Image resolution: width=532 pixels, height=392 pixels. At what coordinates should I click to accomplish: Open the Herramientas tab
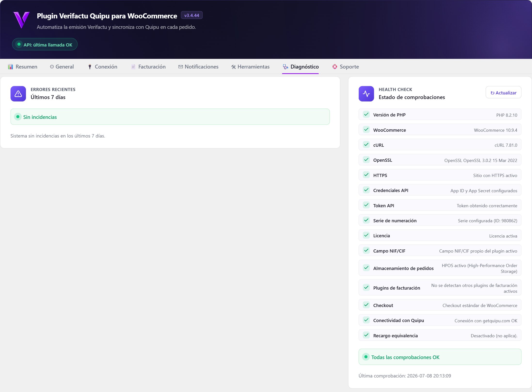point(250,67)
